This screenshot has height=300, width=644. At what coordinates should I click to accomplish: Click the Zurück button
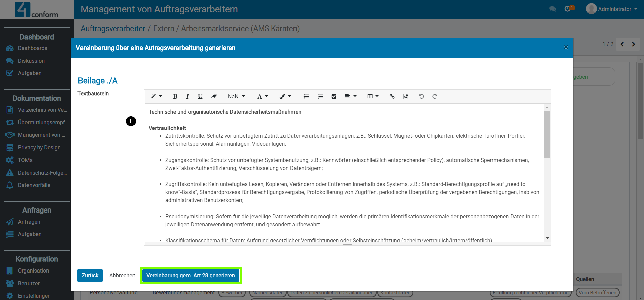click(x=90, y=276)
